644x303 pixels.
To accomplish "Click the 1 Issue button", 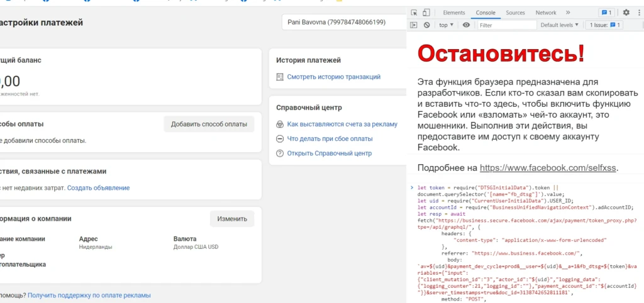I will [604, 25].
